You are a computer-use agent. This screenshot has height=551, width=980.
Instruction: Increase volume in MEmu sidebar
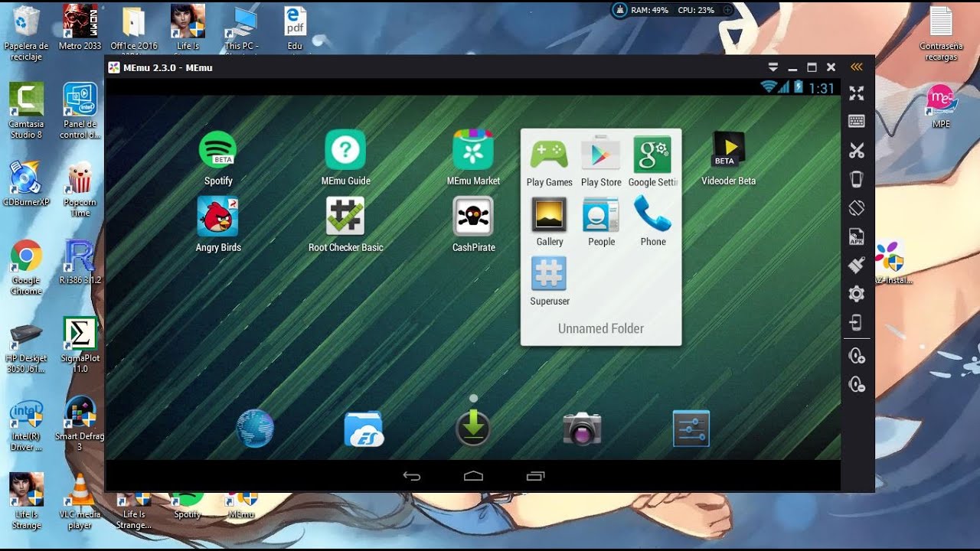(x=857, y=357)
